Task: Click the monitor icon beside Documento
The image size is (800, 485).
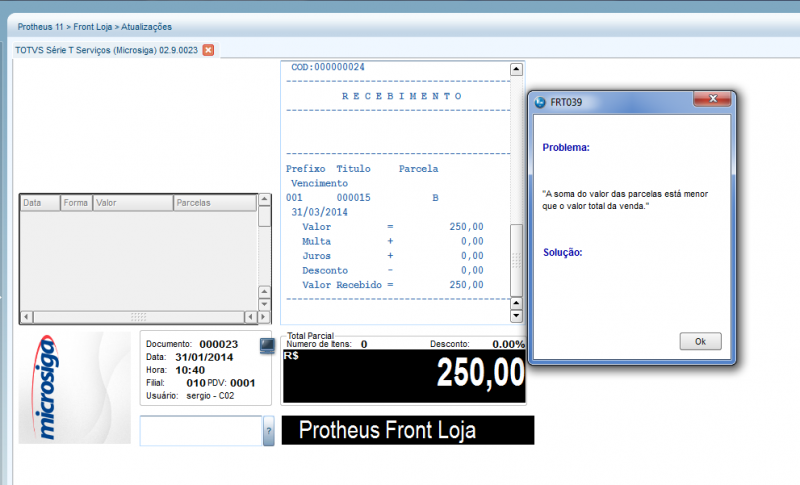Action: [x=267, y=346]
